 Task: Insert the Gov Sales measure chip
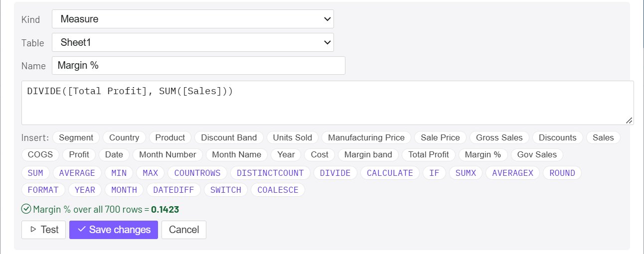(537, 154)
